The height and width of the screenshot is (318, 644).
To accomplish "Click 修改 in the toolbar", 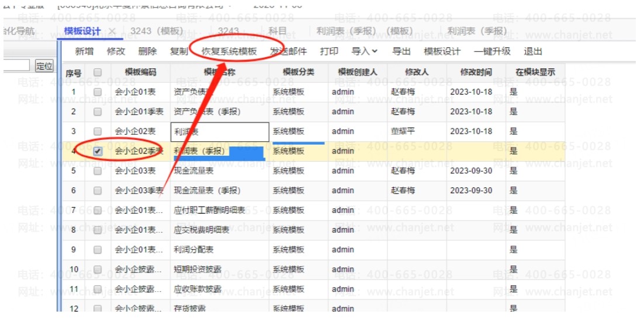I will click(x=116, y=51).
